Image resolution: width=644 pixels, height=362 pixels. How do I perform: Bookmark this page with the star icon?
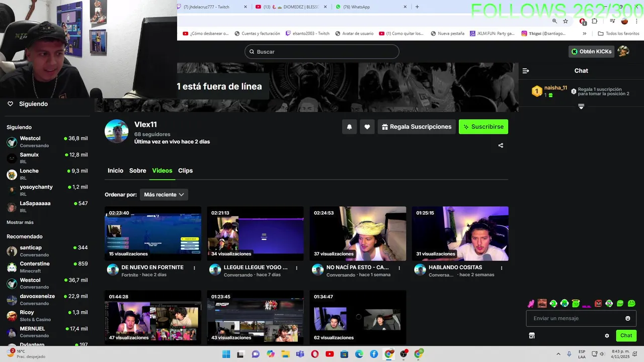566,21
